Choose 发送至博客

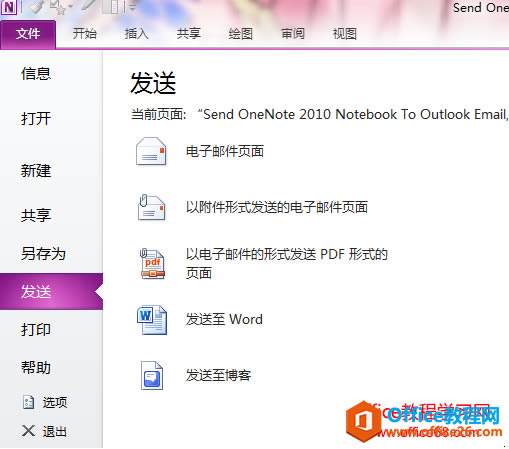pos(219,375)
